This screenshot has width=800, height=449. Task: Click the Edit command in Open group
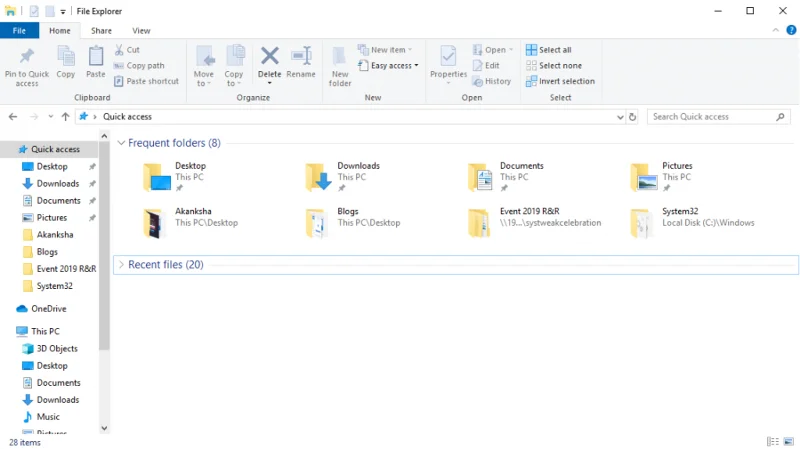pos(486,65)
